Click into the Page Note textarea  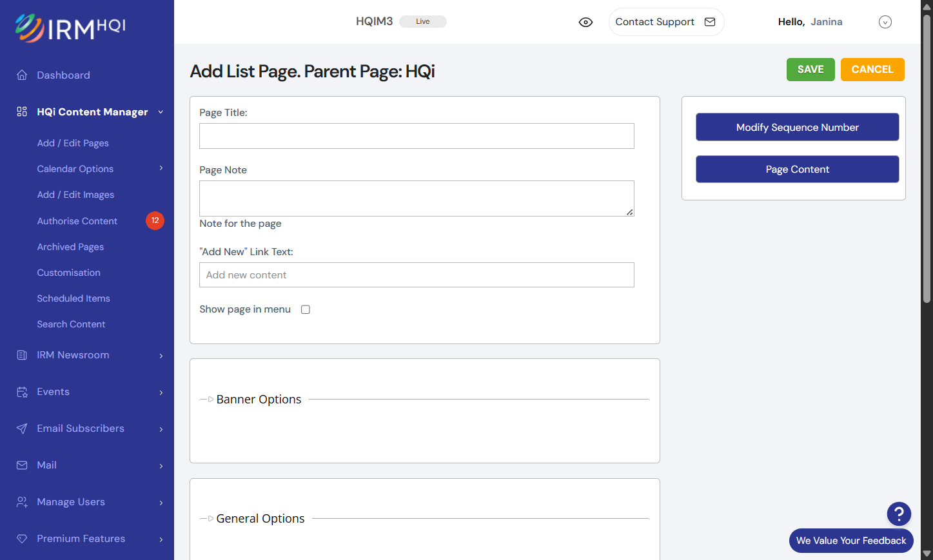[417, 198]
